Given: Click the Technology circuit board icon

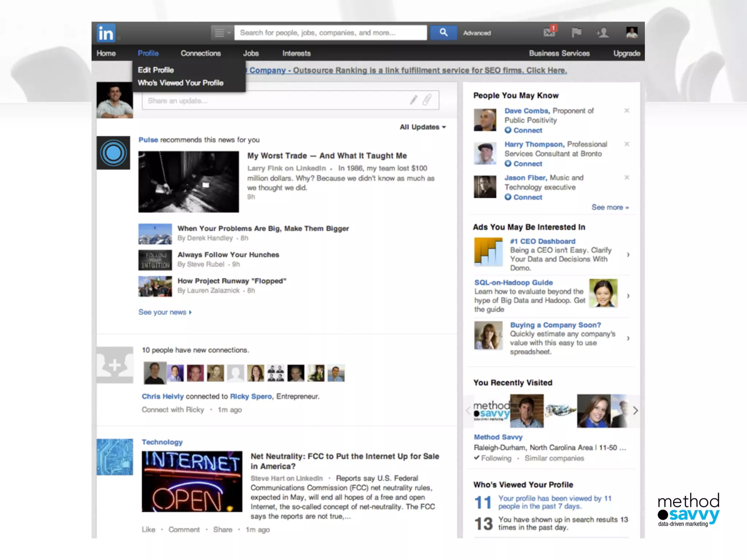Looking at the screenshot, I should (x=115, y=457).
